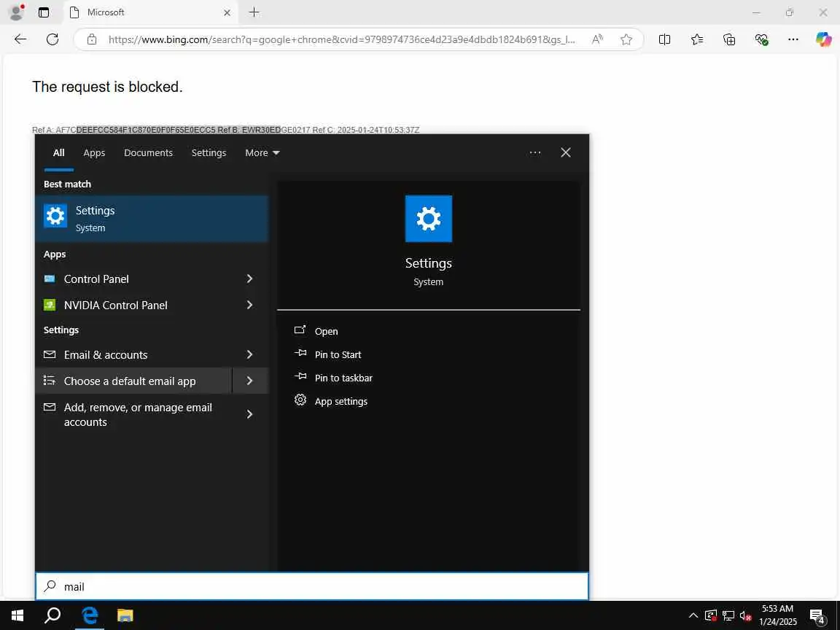This screenshot has height=630, width=840.
Task: Open Split screen icon in Edge toolbar
Action: click(x=664, y=39)
